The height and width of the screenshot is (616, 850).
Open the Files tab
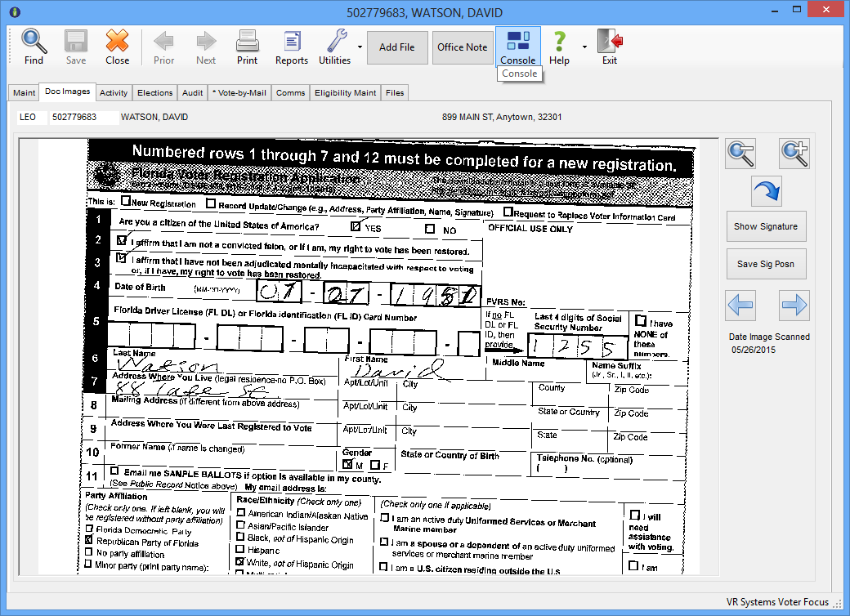pyautogui.click(x=395, y=92)
